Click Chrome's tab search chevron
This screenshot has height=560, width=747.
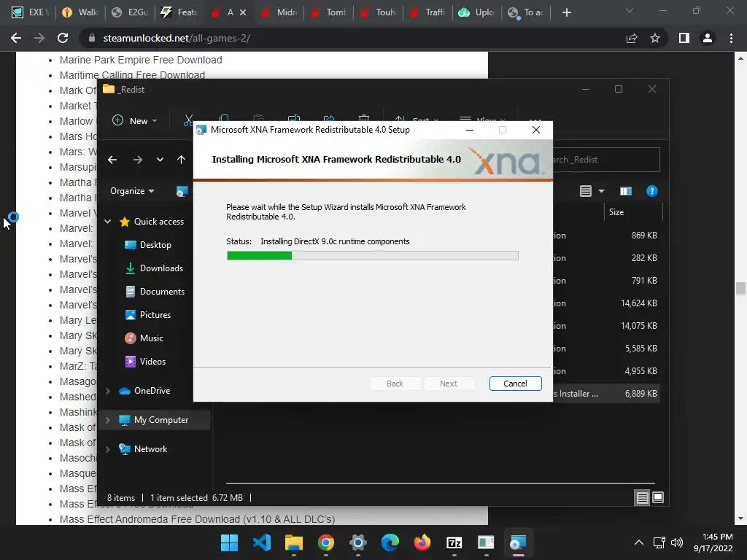(x=630, y=10)
